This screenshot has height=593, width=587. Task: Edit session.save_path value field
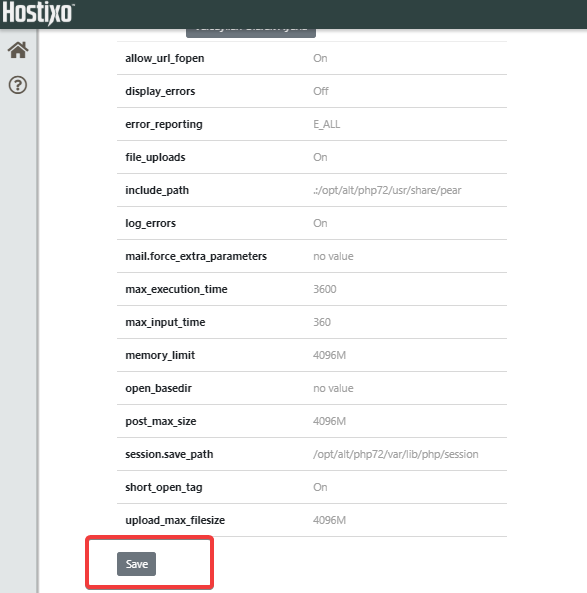point(396,454)
